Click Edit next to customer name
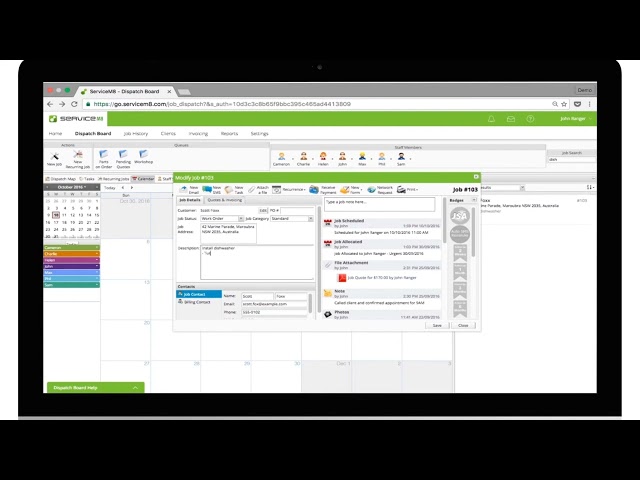 (263, 210)
